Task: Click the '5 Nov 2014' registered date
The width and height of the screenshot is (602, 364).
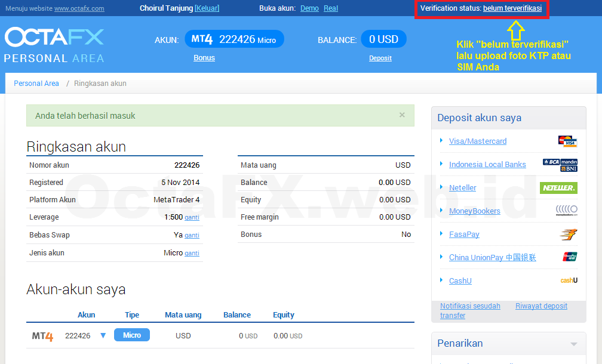Action: tap(180, 183)
